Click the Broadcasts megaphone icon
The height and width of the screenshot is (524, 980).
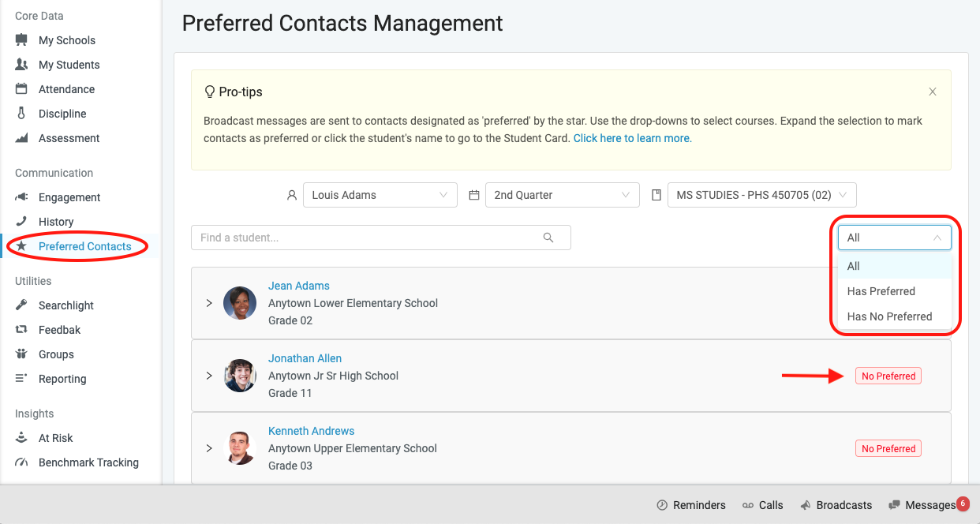tap(806, 505)
